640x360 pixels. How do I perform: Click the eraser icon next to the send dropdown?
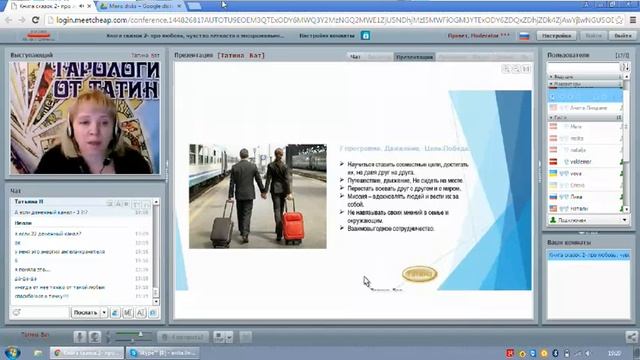click(115, 313)
